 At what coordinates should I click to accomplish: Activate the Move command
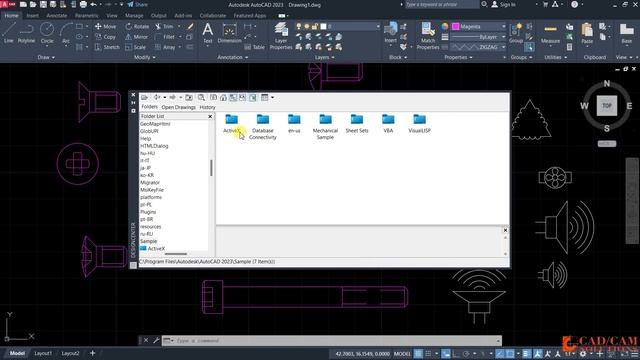[x=106, y=27]
